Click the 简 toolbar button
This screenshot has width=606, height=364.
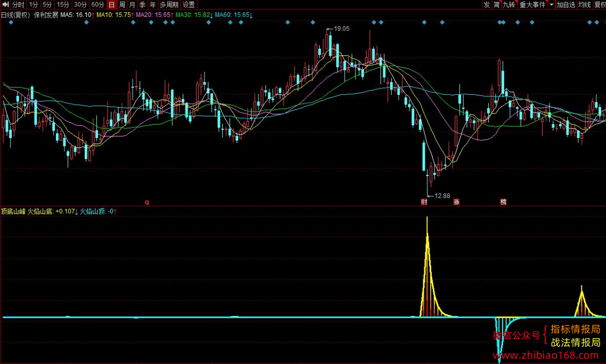click(497, 5)
